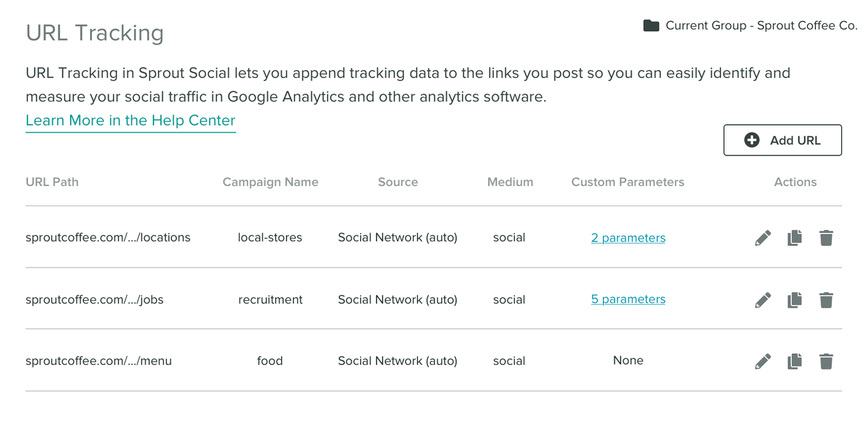Select the Current Group - Sprout Coffee Co. label
The height and width of the screenshot is (425, 868).
[761, 26]
